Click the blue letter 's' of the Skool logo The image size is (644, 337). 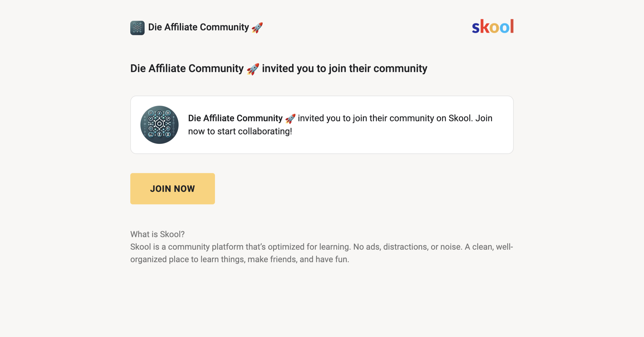click(x=476, y=28)
